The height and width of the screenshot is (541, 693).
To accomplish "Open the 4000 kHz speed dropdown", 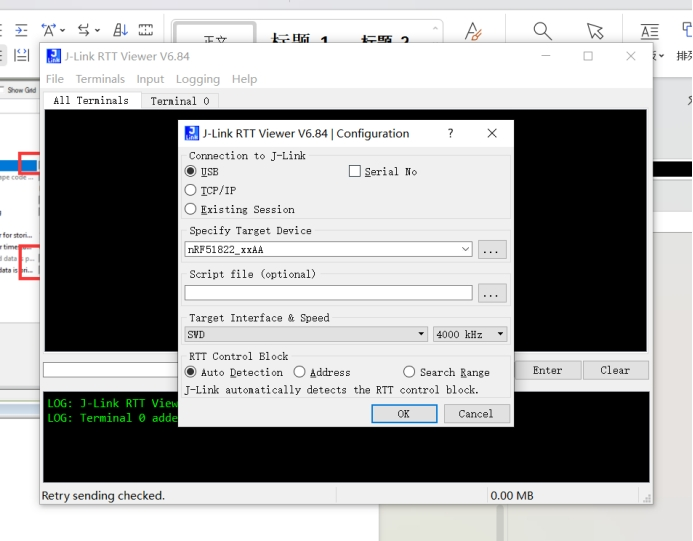I will point(470,334).
